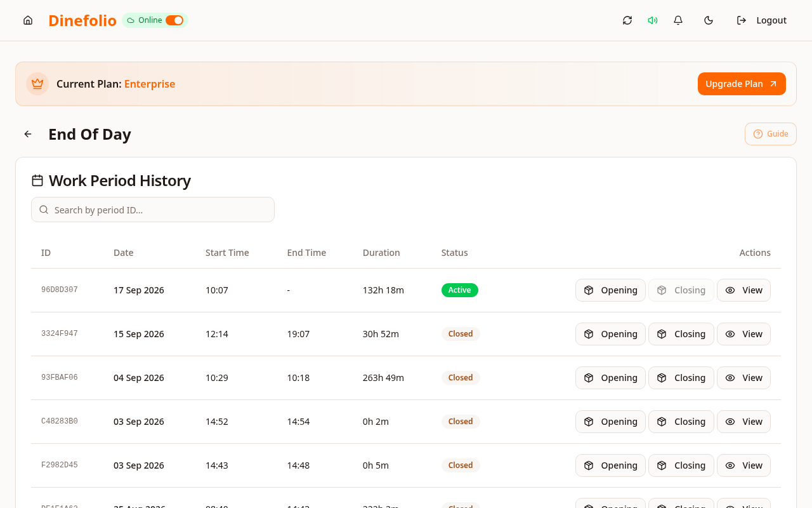Focus the period ID search field
The width and height of the screenshot is (812, 508).
(x=153, y=210)
